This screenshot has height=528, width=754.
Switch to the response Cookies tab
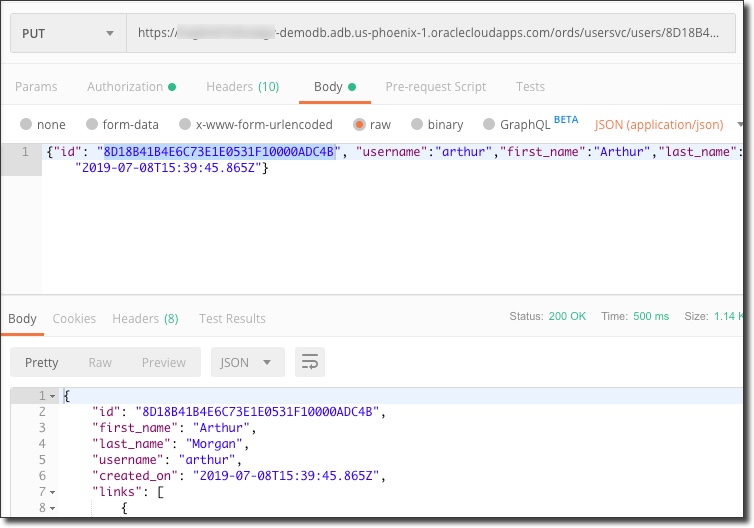[x=74, y=318]
